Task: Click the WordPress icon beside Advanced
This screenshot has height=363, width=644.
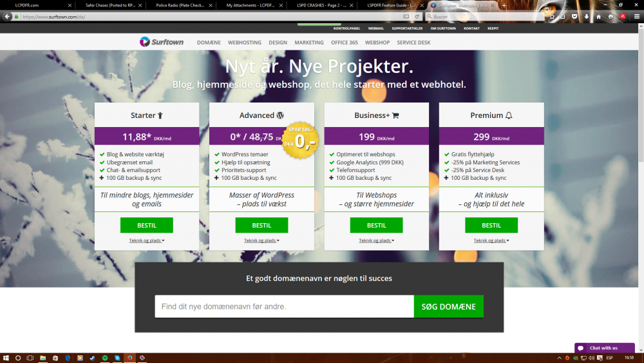Action: [x=280, y=115]
